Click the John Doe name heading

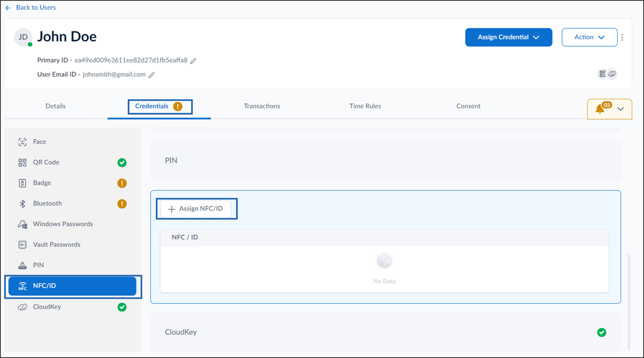point(67,37)
